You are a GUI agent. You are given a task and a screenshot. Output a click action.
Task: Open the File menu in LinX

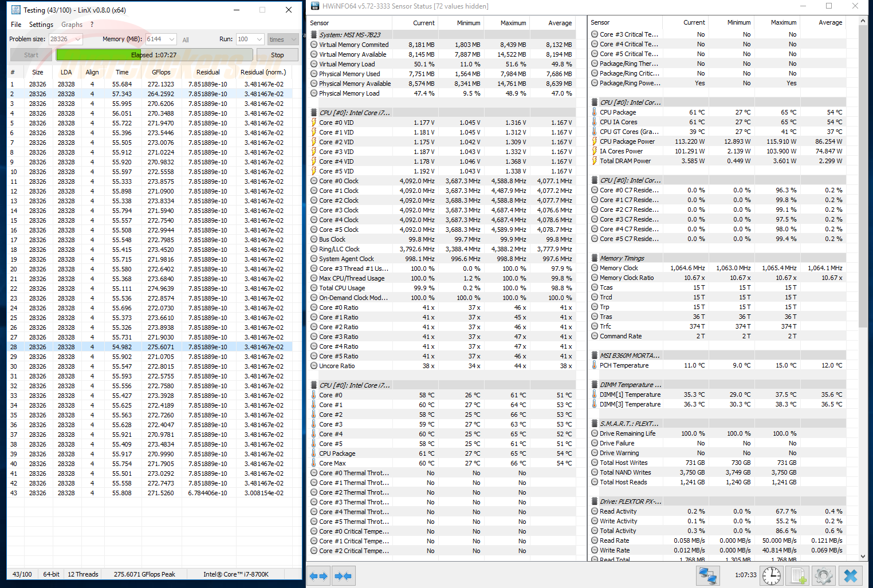pyautogui.click(x=16, y=25)
